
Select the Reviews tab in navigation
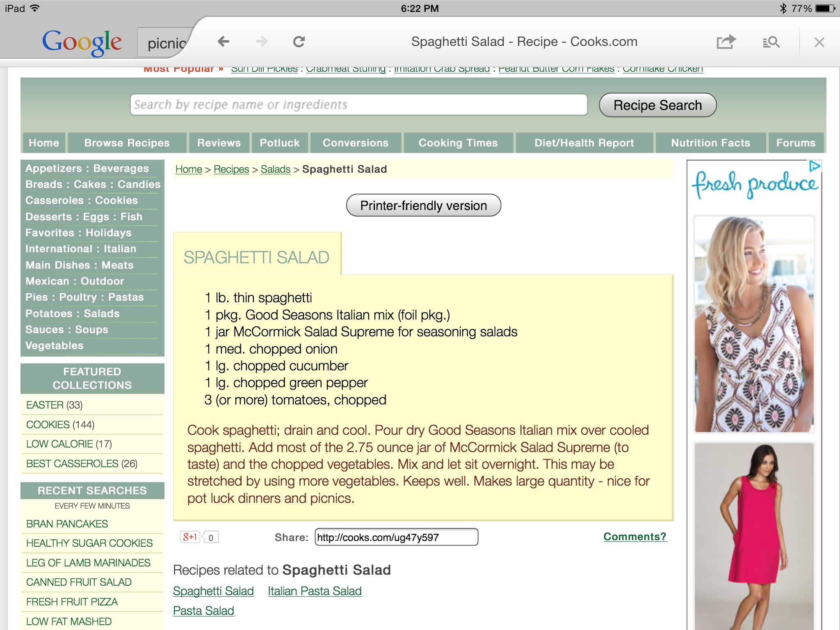[219, 142]
